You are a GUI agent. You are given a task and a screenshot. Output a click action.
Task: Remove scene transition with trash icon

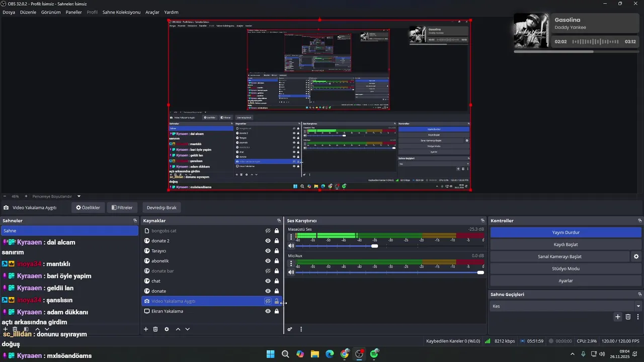pos(628,317)
